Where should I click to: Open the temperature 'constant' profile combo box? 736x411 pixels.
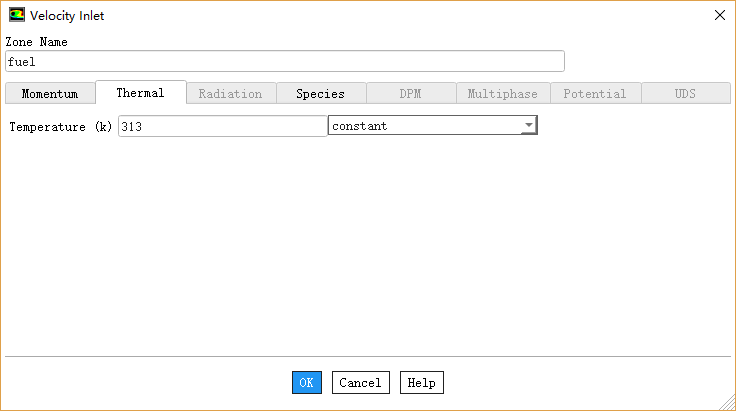[x=424, y=126]
